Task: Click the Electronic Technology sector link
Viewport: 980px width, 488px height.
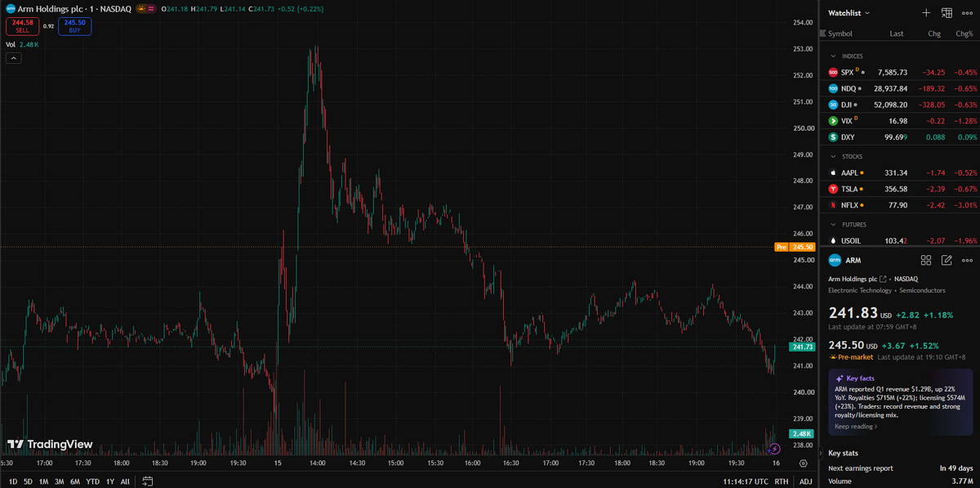Action: point(860,290)
